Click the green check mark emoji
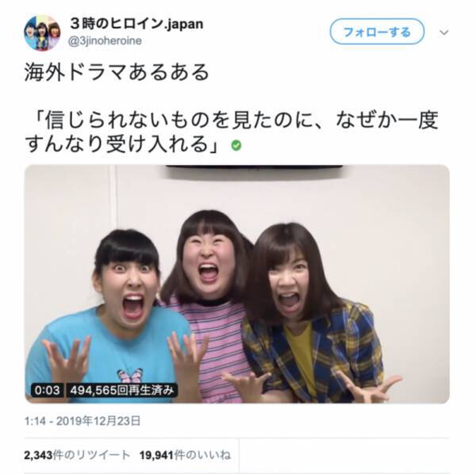Screen dimensions: 476x474 [x=236, y=146]
